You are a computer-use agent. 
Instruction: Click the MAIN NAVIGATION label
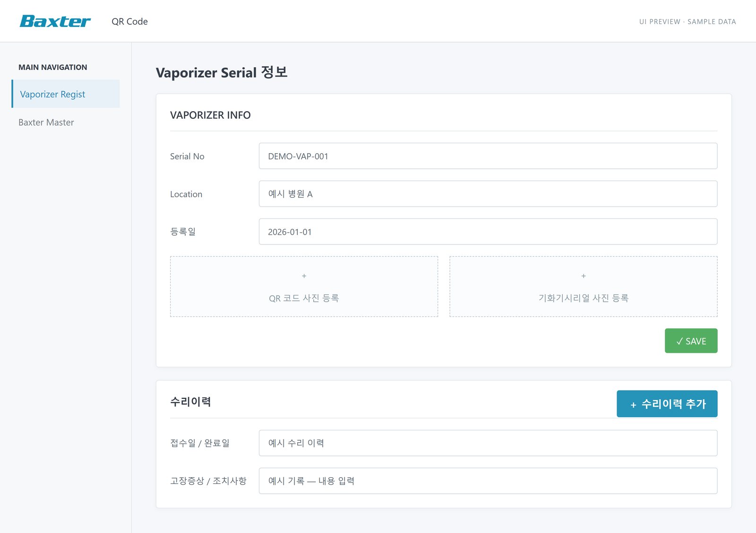point(53,67)
